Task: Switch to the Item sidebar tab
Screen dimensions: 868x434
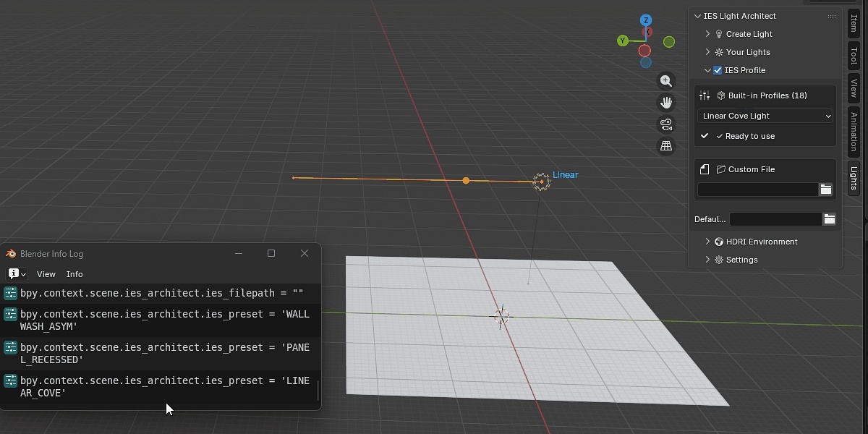Action: coord(854,23)
